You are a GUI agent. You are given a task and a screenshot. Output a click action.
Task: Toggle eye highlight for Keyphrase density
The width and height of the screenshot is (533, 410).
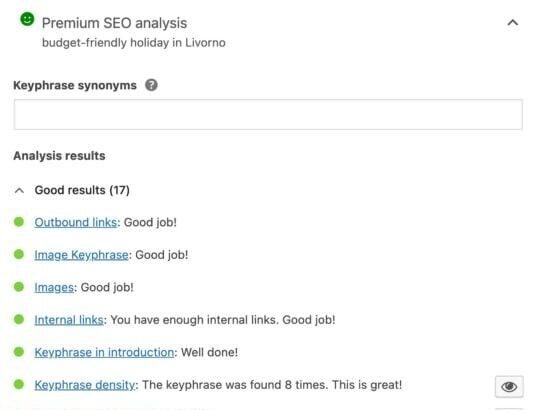click(509, 387)
